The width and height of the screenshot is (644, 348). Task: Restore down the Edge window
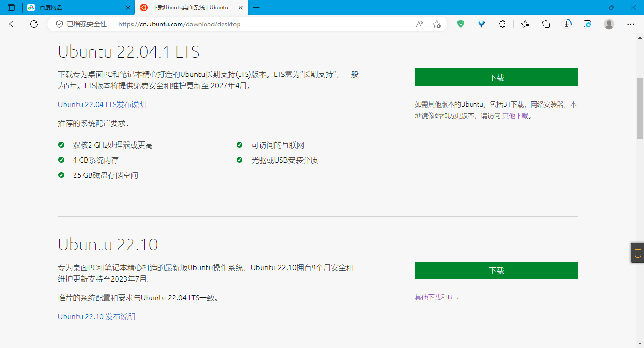point(611,8)
